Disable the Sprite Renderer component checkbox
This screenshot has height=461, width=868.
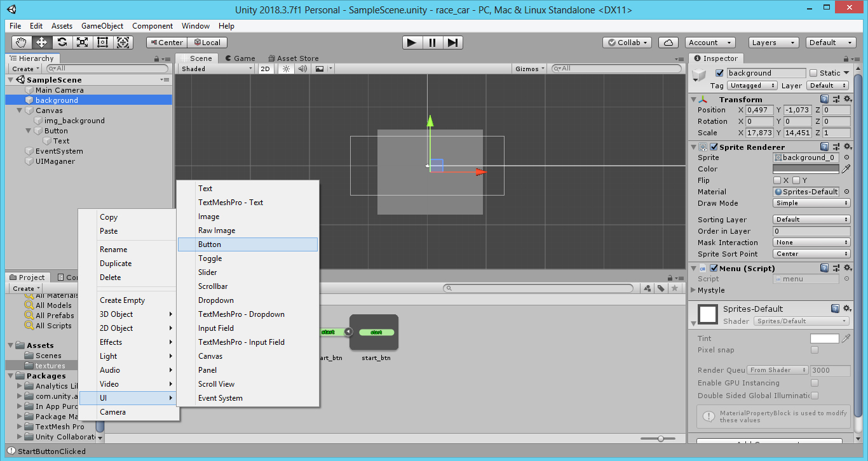pyautogui.click(x=714, y=147)
